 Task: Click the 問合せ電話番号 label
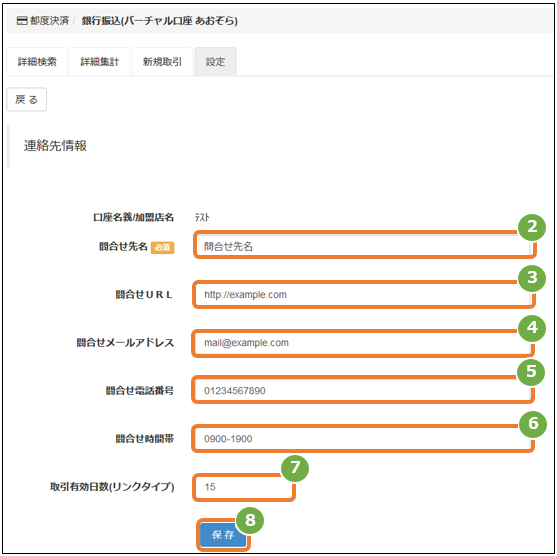point(140,391)
